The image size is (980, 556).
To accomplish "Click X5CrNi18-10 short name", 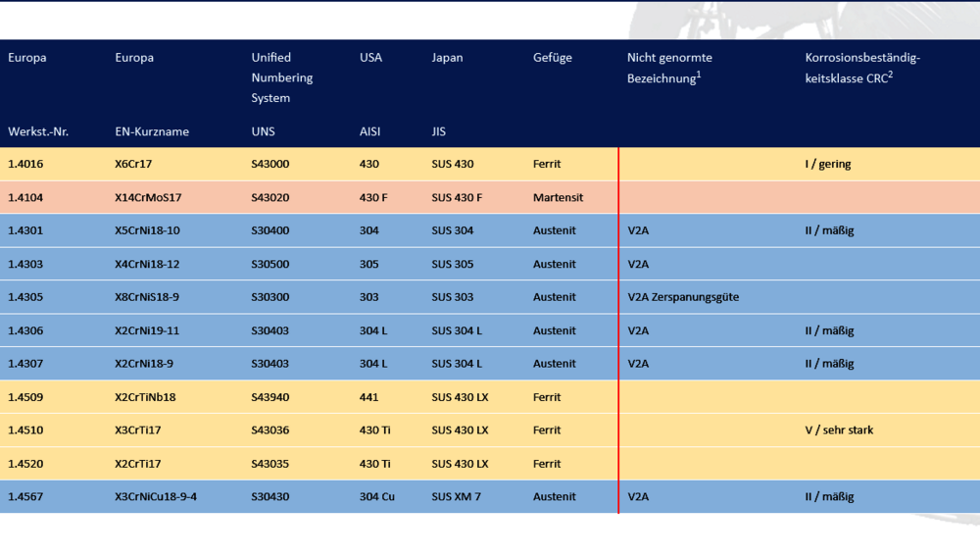I will [148, 230].
